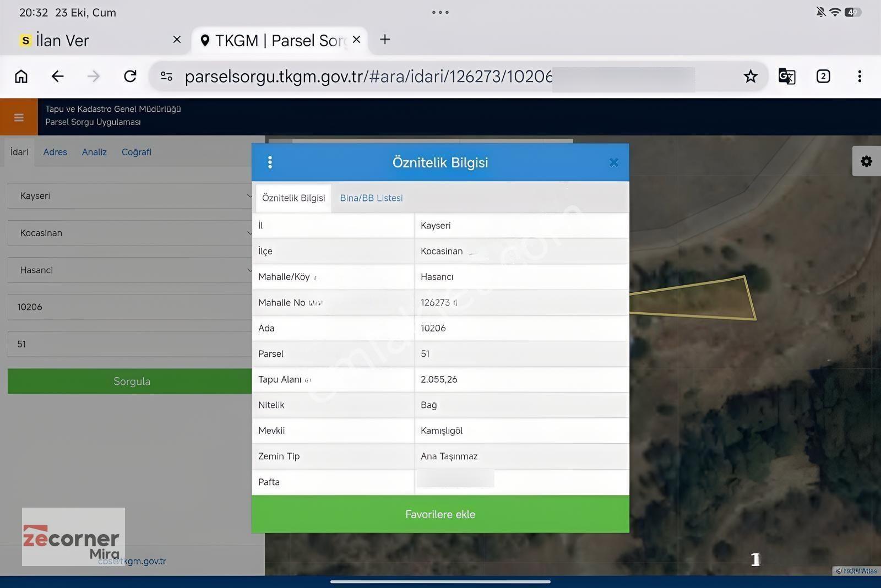The image size is (881, 588).
Task: Open a new browser tab
Action: click(385, 40)
